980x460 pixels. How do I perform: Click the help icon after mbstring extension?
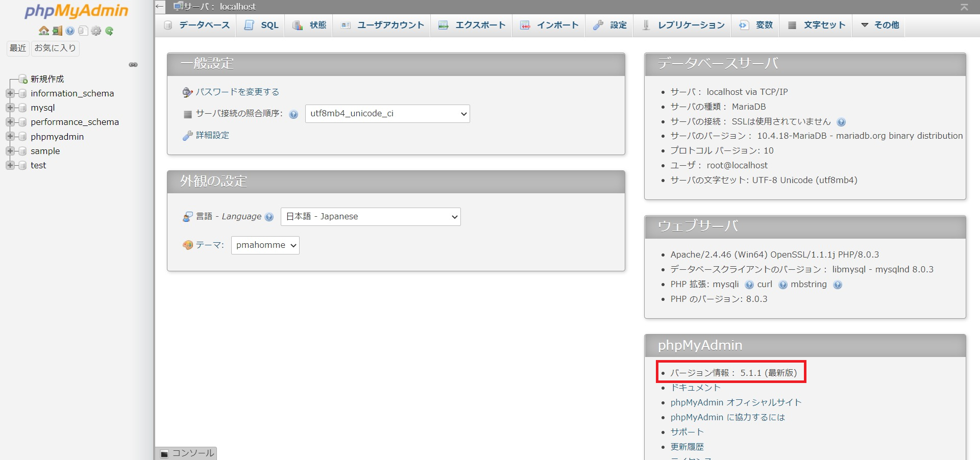837,285
